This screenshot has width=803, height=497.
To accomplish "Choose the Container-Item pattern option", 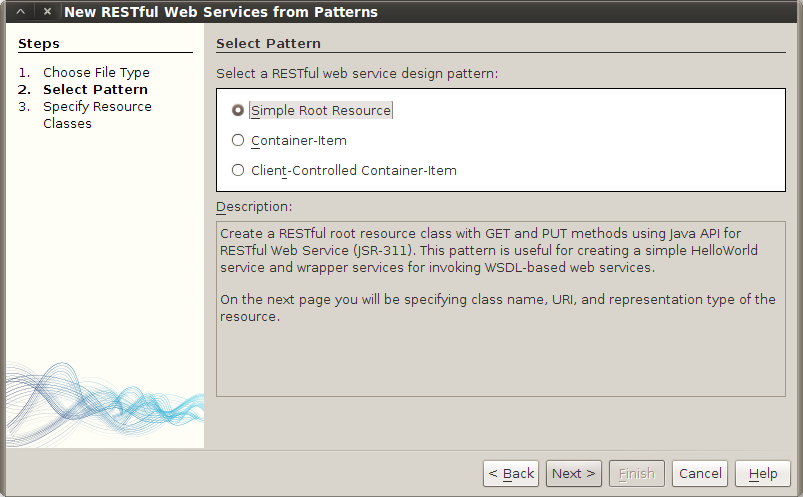I will (238, 141).
